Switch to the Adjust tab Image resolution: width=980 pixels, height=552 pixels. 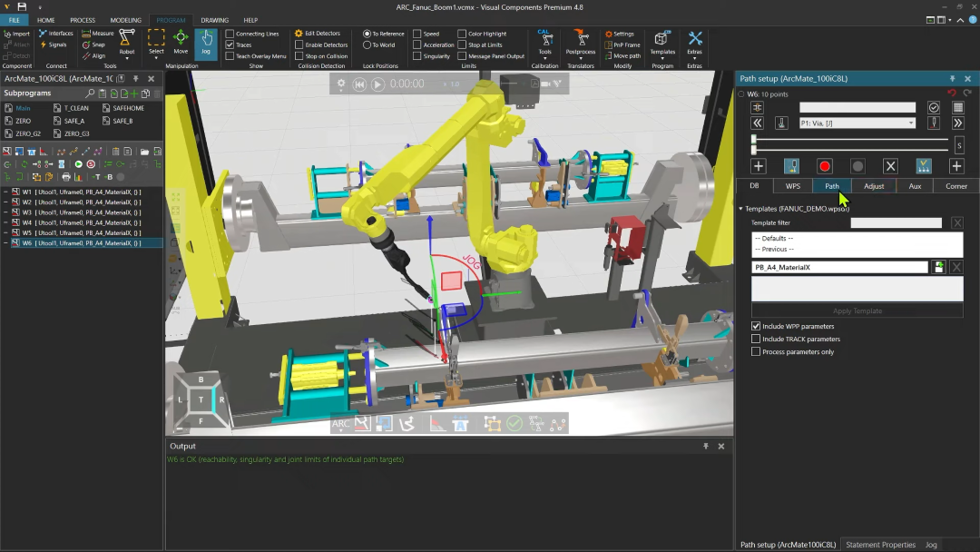click(874, 186)
